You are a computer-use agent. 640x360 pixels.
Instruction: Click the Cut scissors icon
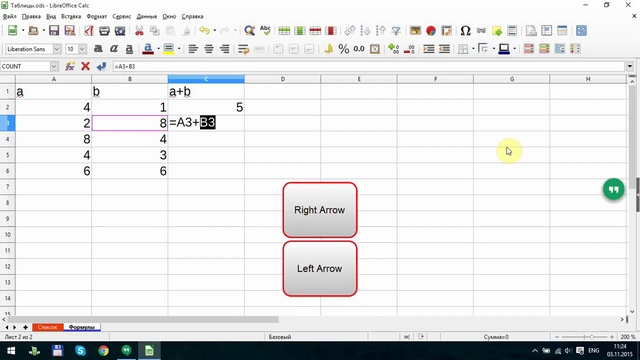tap(139, 31)
